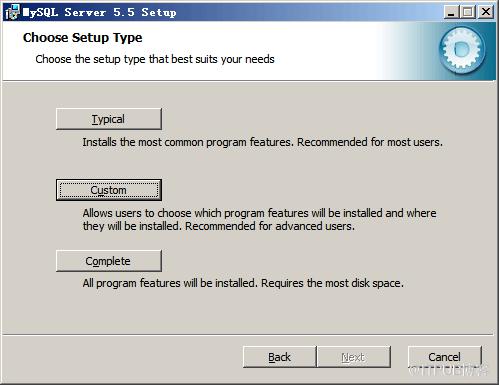Image resolution: width=499 pixels, height=385 pixels.
Task: Click the watermark text near Cancel
Action: (448, 370)
